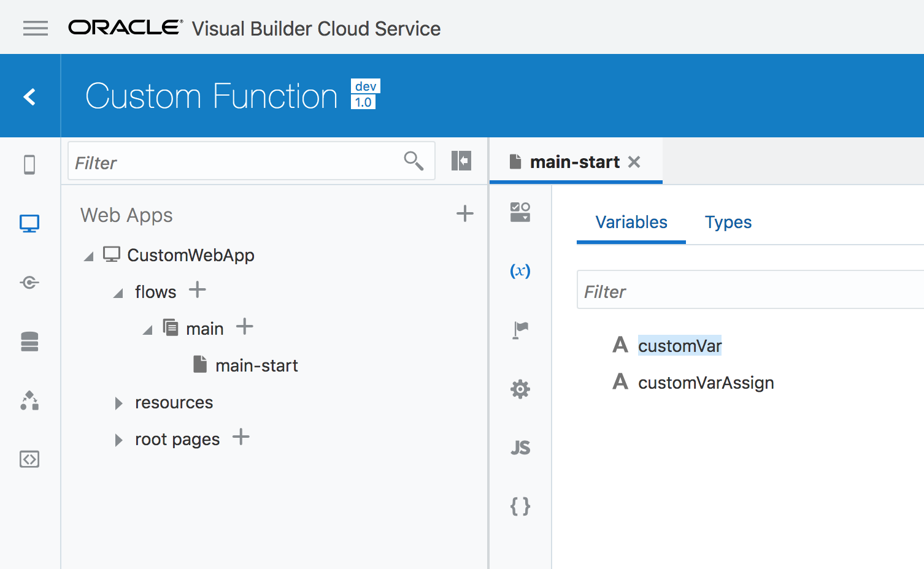Open the page Events flag icon
This screenshot has width=924, height=569.
[x=520, y=330]
